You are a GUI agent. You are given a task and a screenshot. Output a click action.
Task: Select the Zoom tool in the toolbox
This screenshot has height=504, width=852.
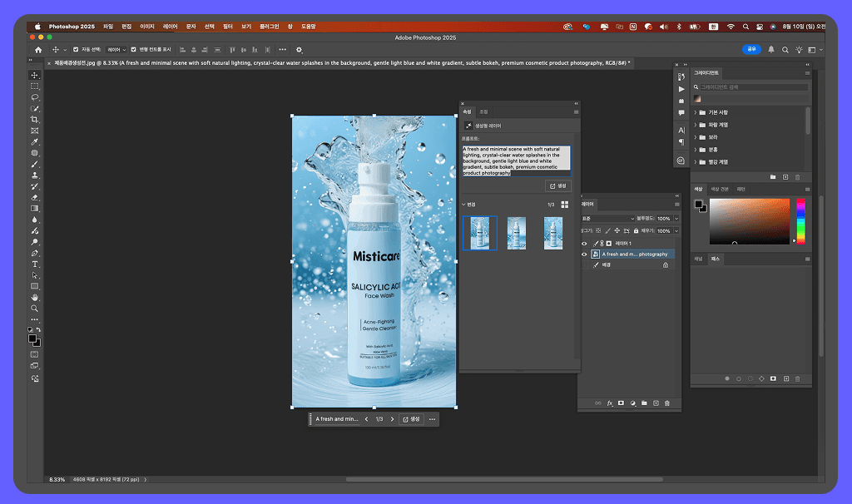tap(35, 309)
